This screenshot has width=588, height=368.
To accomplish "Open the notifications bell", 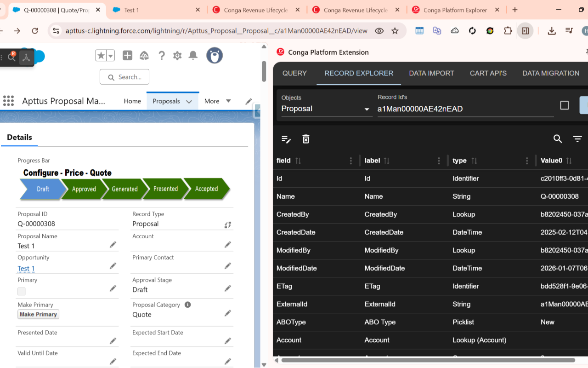I will coord(193,56).
